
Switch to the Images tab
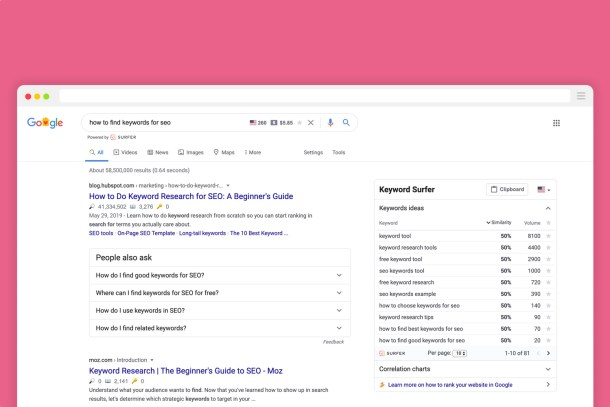191,153
